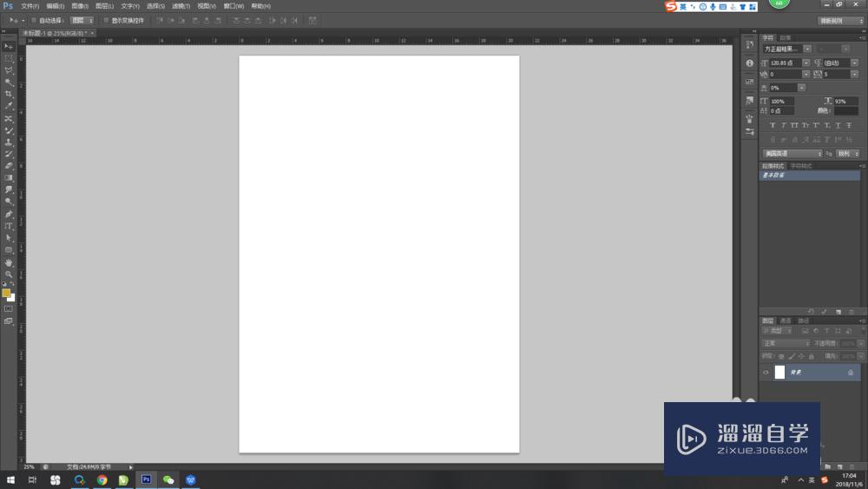
Task: Open the Info panel icon in dock
Action: pyautogui.click(x=750, y=63)
